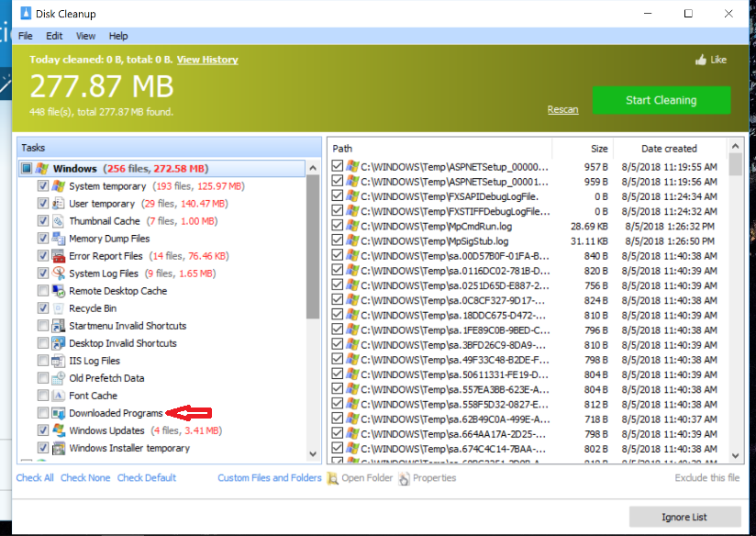
Task: Click the Tasks list scrollbar thumb
Action: pyautogui.click(x=313, y=247)
